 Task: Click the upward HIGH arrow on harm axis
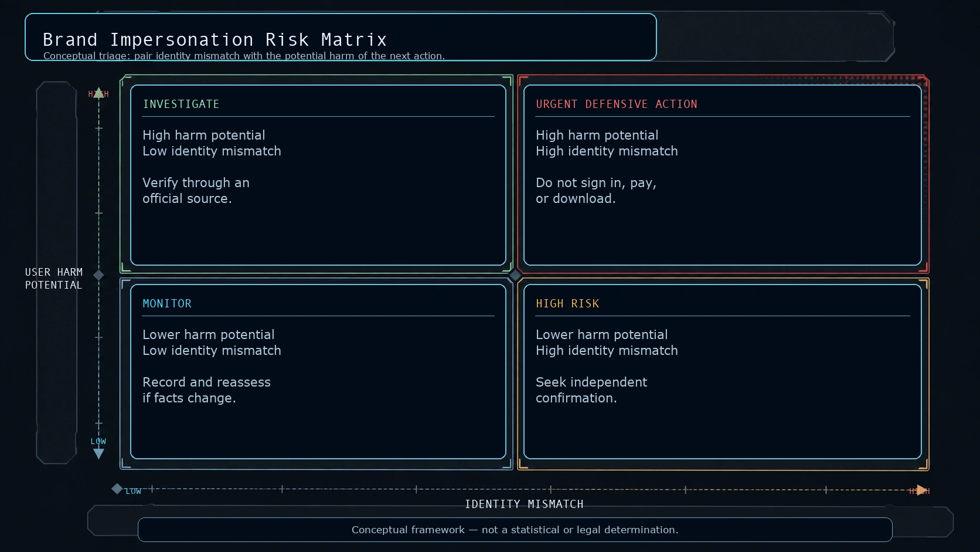[98, 93]
